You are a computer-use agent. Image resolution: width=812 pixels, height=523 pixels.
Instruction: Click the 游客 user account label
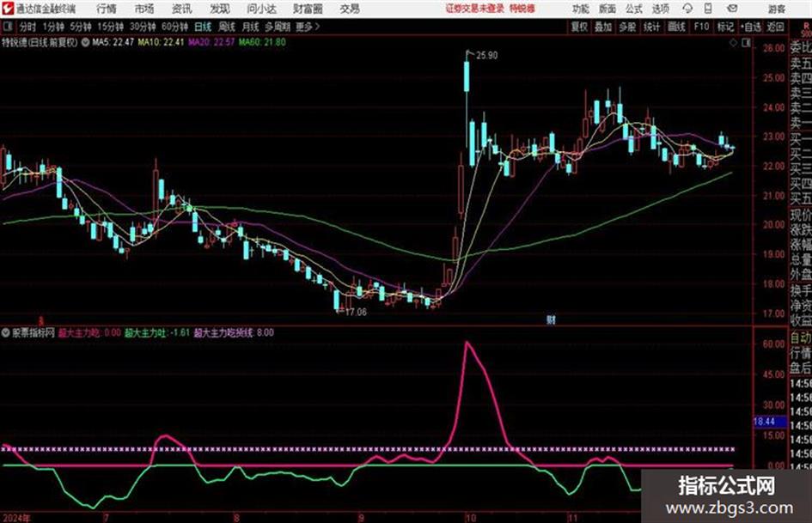776,9
